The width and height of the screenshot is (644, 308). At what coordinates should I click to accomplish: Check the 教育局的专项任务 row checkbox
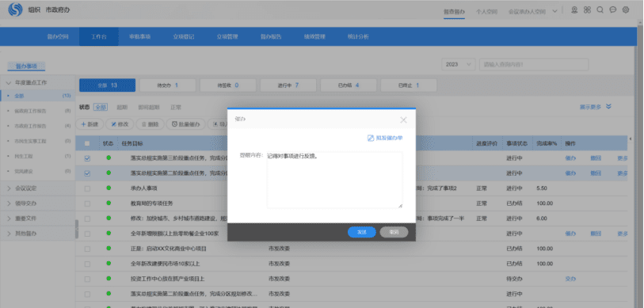pyautogui.click(x=87, y=203)
